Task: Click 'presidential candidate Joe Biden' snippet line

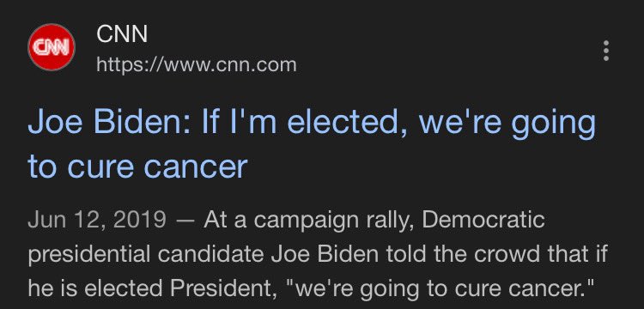Action: tap(203, 254)
